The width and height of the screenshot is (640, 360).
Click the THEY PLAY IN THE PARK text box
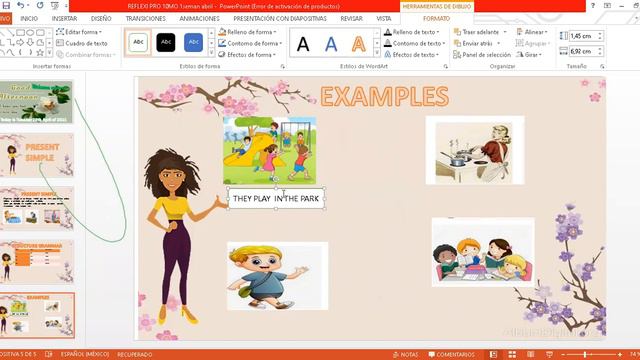[276, 199]
